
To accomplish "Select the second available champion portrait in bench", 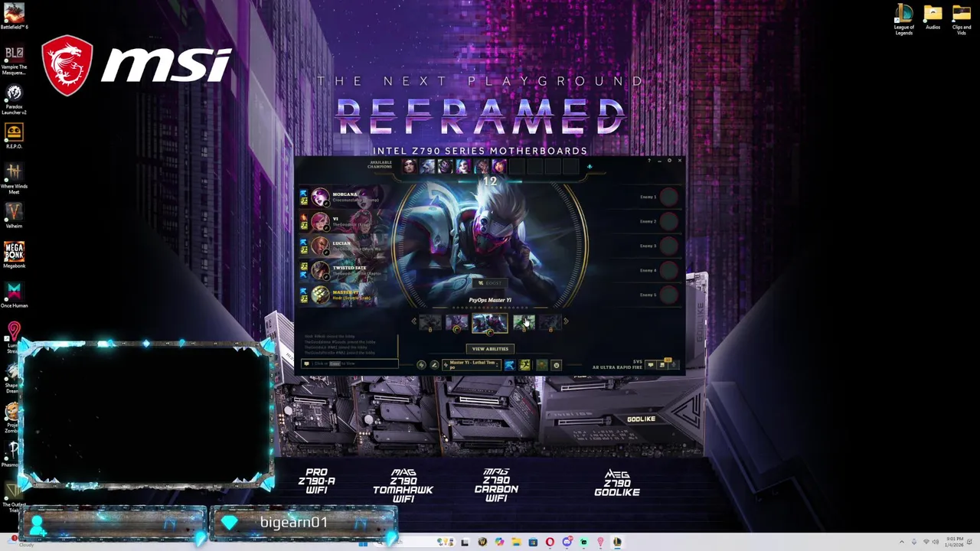I will (427, 166).
